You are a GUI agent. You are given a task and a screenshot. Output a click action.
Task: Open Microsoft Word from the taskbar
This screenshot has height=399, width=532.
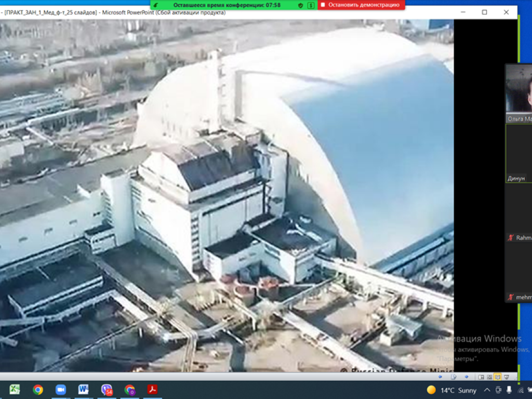84,390
